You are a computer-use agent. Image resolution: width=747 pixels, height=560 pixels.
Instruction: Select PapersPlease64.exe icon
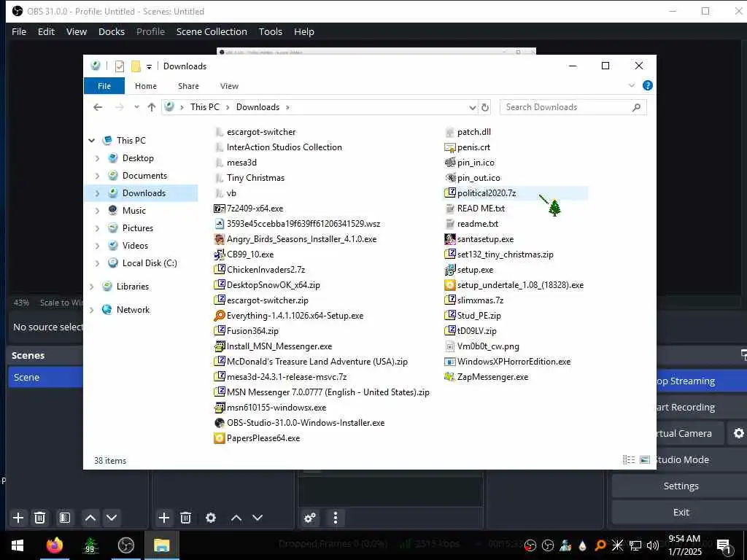(219, 438)
